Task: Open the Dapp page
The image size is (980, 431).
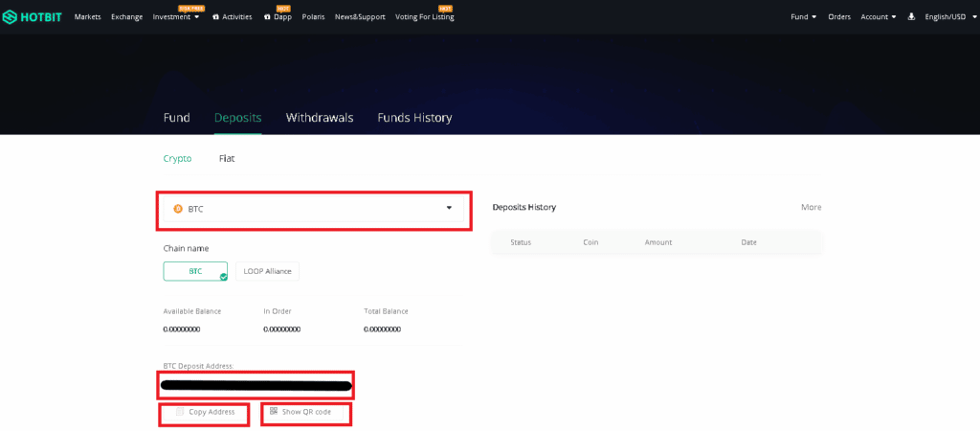Action: [x=282, y=17]
